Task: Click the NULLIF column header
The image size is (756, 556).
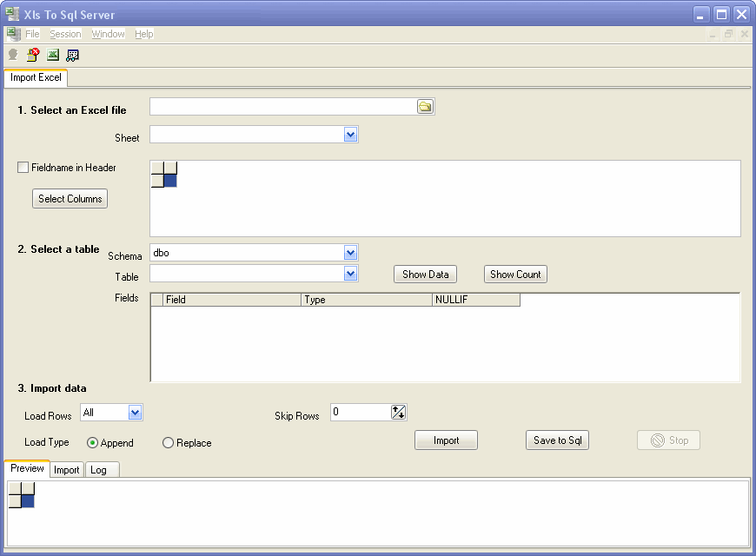Action: click(476, 300)
